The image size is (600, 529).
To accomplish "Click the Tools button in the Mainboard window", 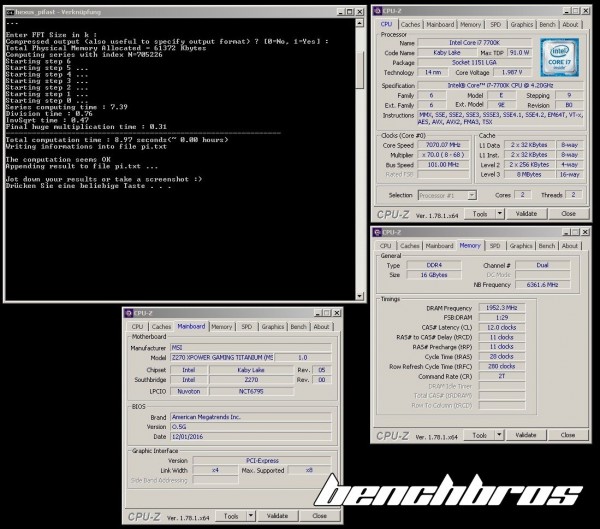I will (231, 516).
